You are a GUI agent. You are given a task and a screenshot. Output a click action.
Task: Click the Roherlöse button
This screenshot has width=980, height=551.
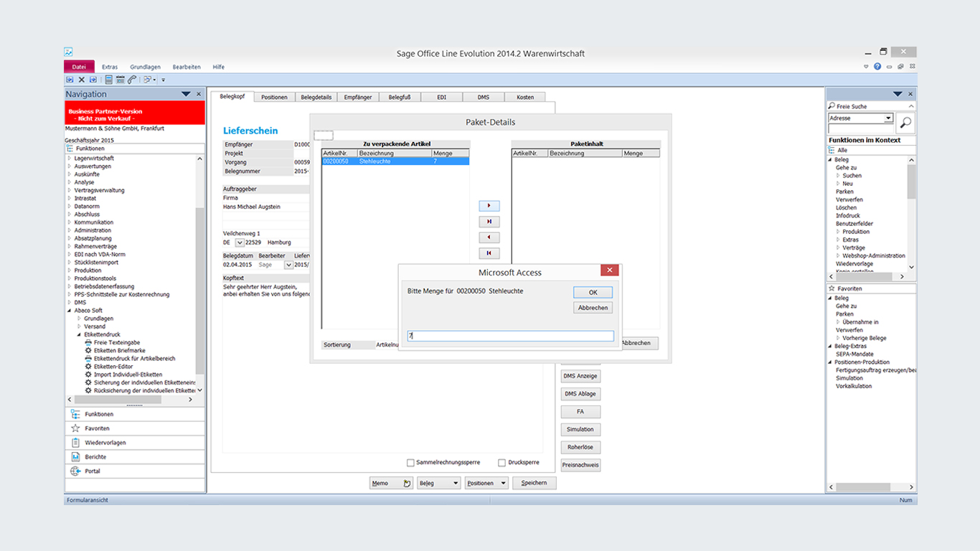pos(580,447)
